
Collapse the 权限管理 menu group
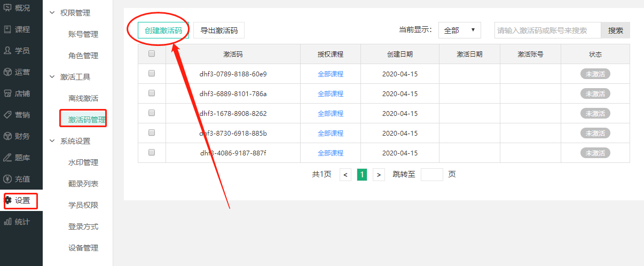52,13
